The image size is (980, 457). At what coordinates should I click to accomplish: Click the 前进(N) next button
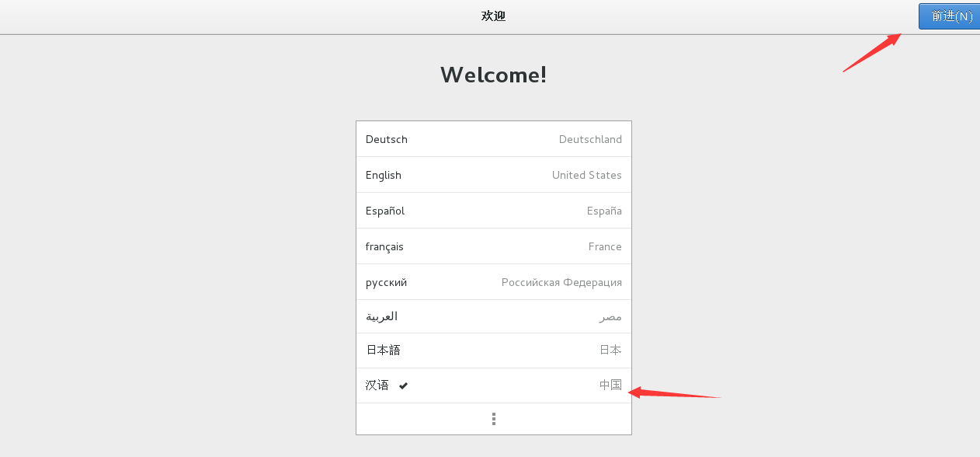(949, 16)
